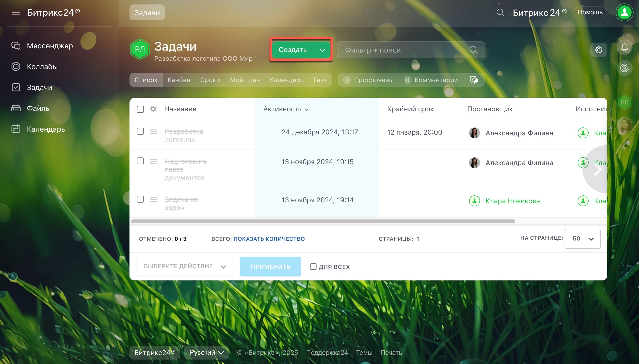The height and width of the screenshot is (364, 639).
Task: Switch to the Гант view tab
Action: click(320, 80)
